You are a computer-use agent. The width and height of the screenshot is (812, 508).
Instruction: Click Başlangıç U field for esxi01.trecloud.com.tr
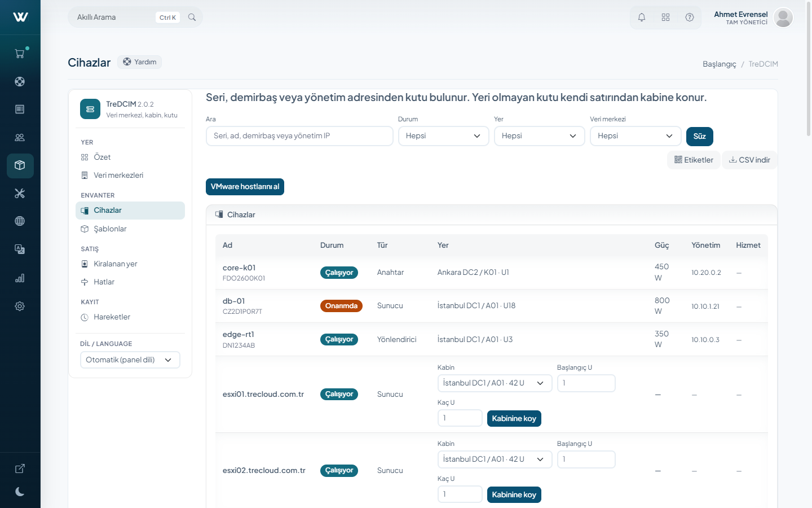(586, 383)
